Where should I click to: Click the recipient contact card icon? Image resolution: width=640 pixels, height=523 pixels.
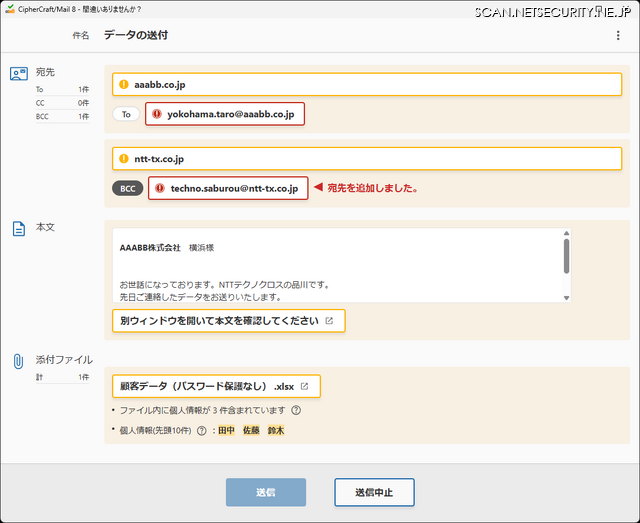(x=19, y=74)
